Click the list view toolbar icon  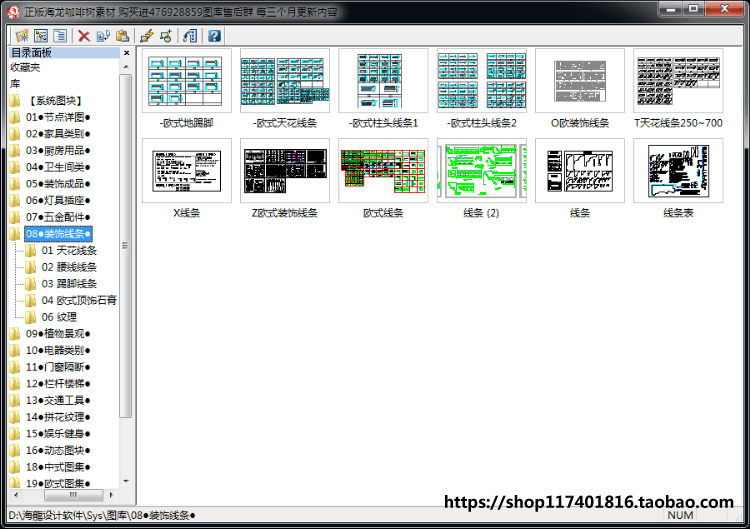[x=60, y=36]
